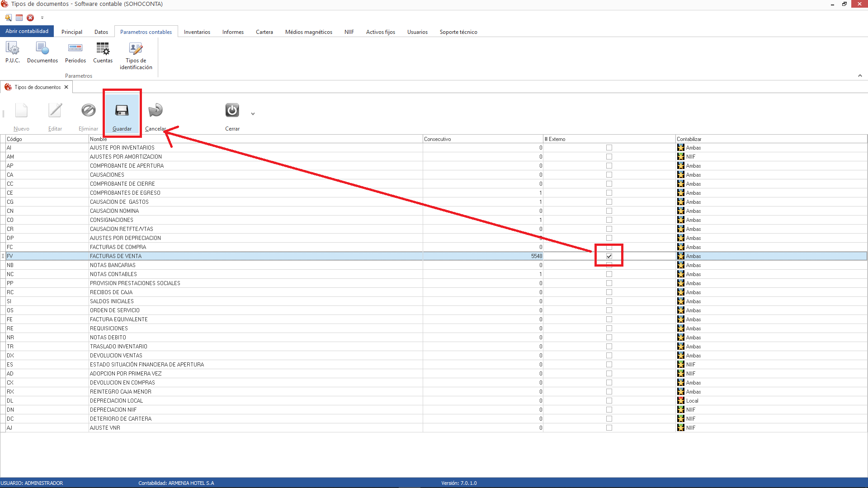
Task: Open the Médios magnéticos tab
Action: [308, 32]
